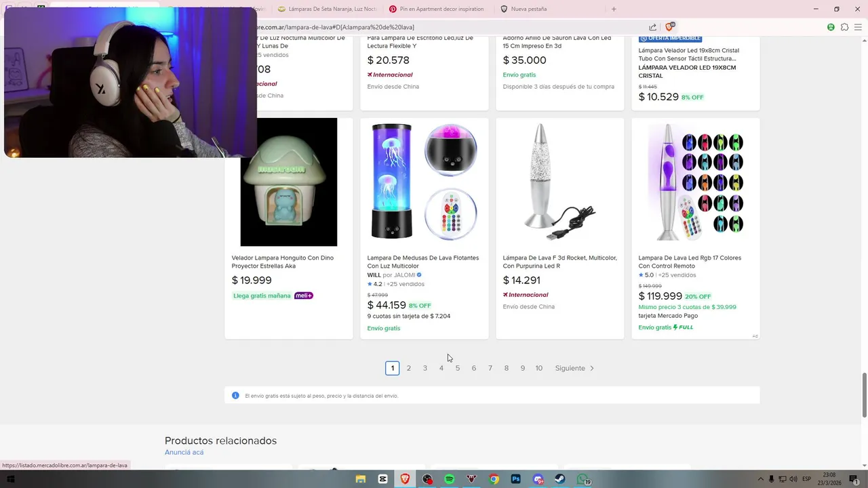Click the Windows Start button

coord(10,479)
